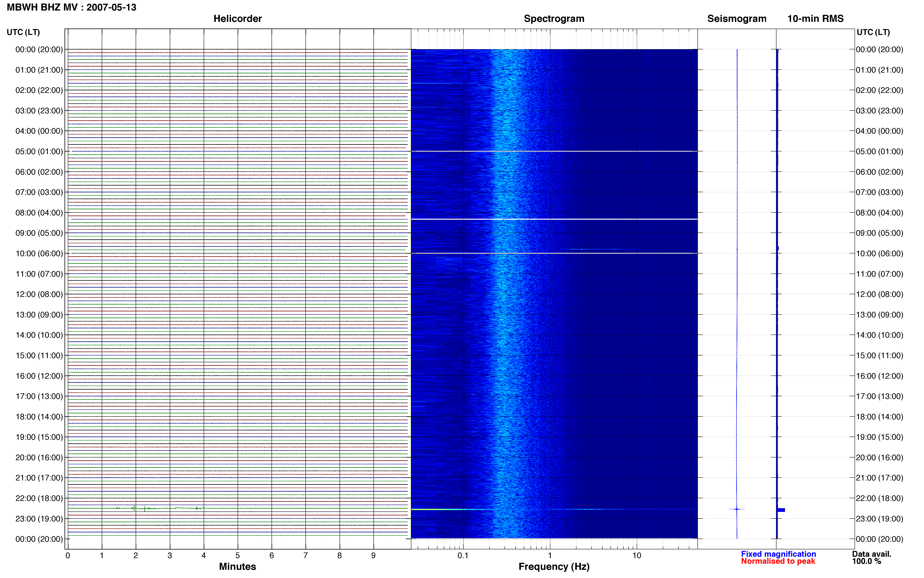Viewport: 924px width, 578px height.
Task: Click left time label '06:00 (02:00)'
Action: pyautogui.click(x=39, y=172)
